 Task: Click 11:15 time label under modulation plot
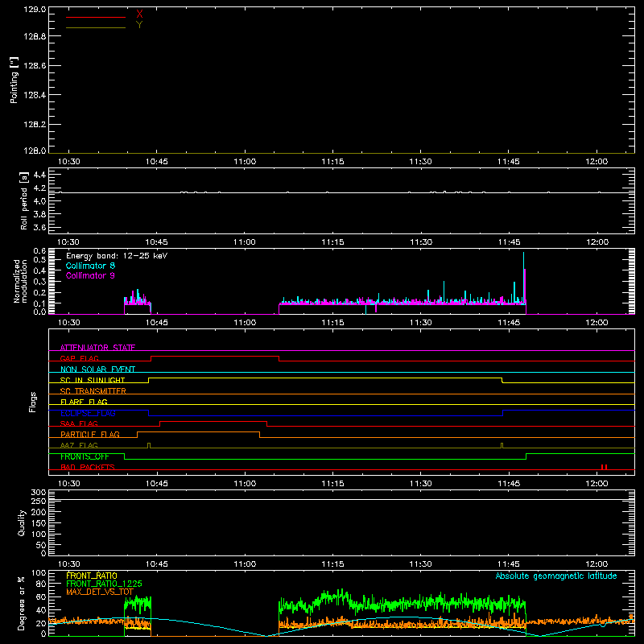(x=332, y=323)
